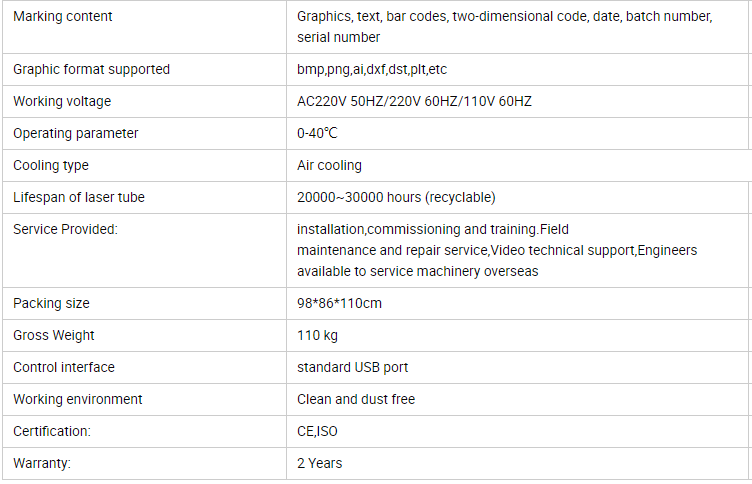752x484 pixels.
Task: Click the "Operating parameter" label
Action: tap(76, 134)
